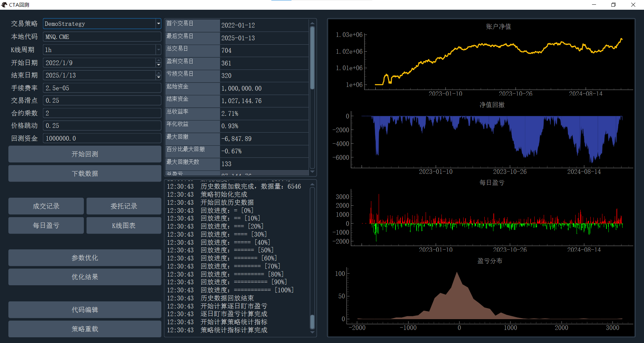The image size is (644, 343).
Task: Click the log panel scrollbar up arrow
Action: coord(312,184)
